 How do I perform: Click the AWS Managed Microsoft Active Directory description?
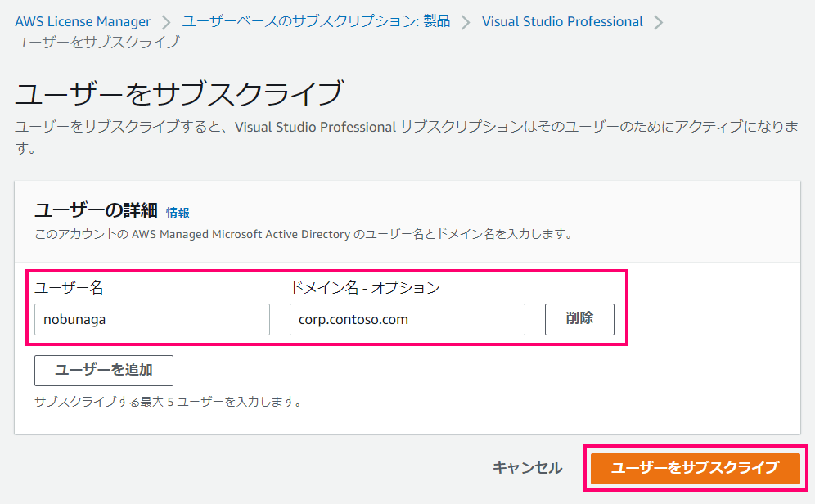click(x=304, y=234)
